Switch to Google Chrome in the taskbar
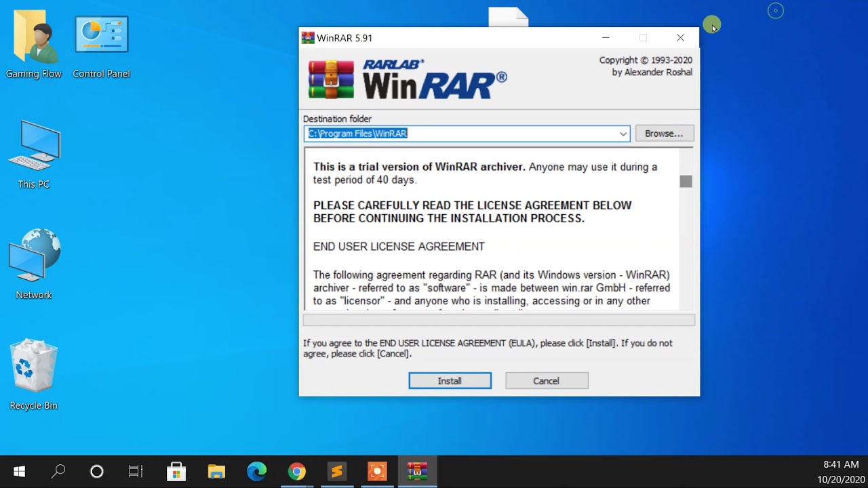The width and height of the screenshot is (868, 488). click(x=296, y=472)
